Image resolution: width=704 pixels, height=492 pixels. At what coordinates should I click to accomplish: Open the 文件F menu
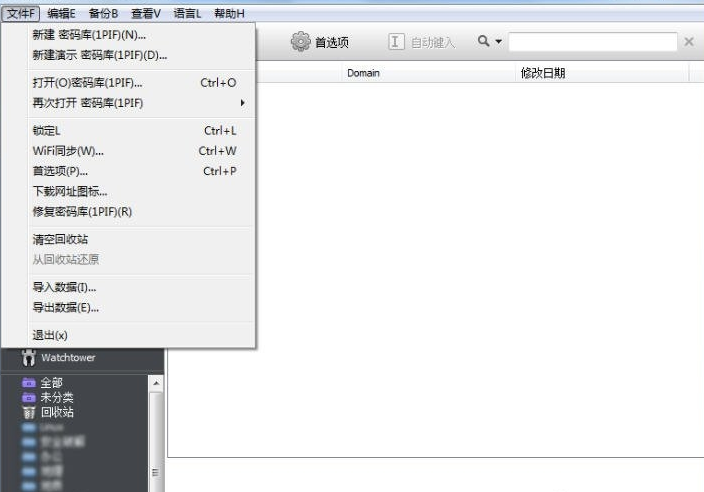pyautogui.click(x=21, y=13)
